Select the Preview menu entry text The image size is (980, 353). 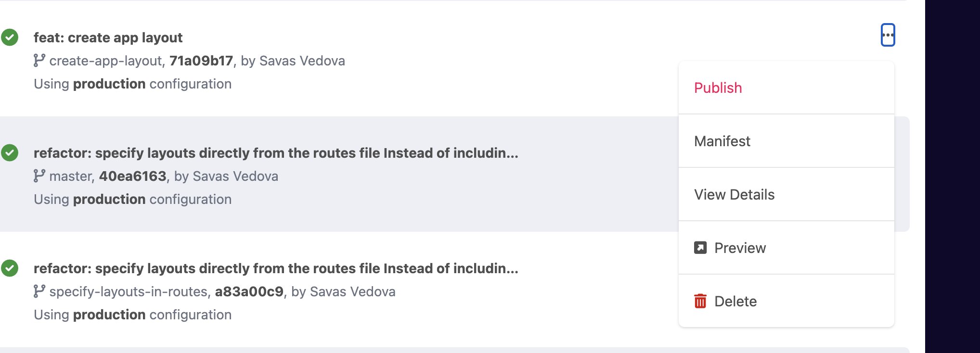coord(740,248)
